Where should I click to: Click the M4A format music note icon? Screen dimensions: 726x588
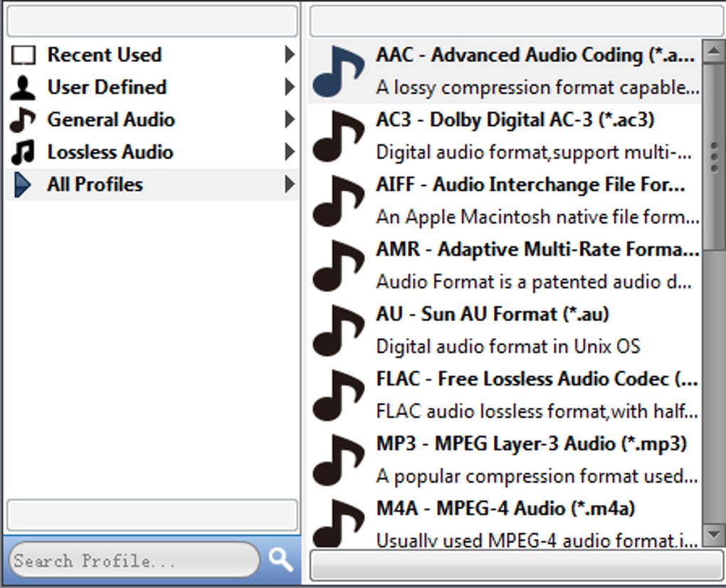339,524
